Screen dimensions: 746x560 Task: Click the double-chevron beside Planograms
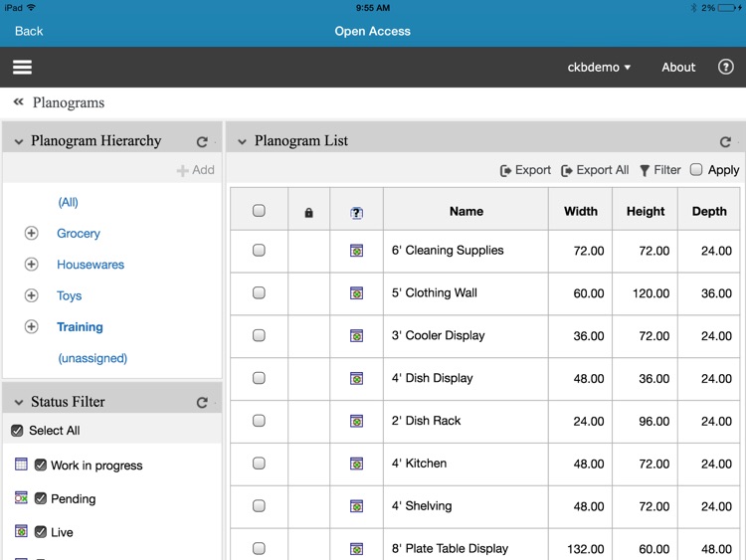(19, 101)
